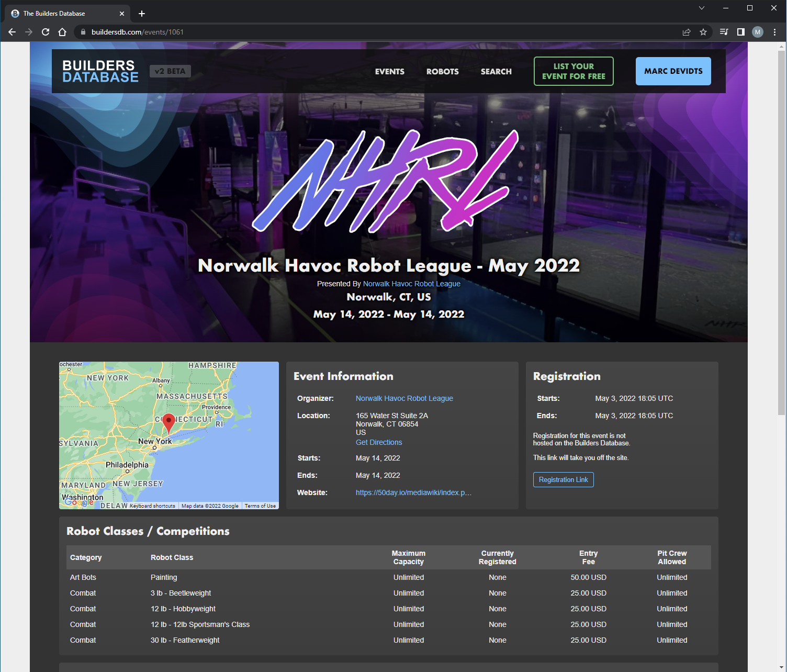Screen dimensions: 787x672
Task: Open the 50day.io website link
Action: [413, 492]
